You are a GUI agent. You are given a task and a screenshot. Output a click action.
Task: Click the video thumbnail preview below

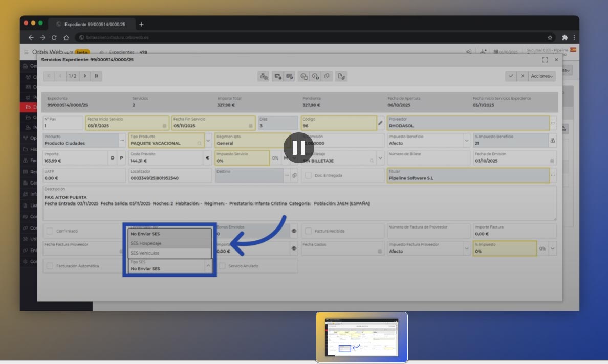[x=361, y=337]
